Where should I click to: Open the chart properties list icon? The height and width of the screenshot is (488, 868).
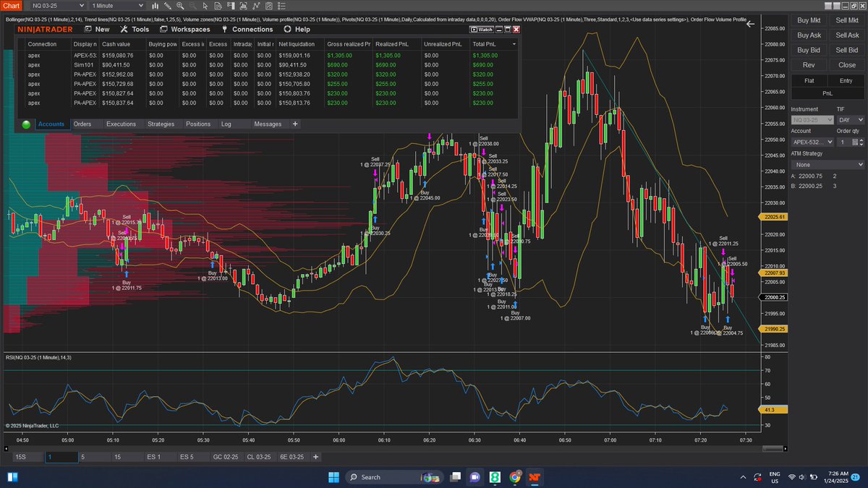click(x=281, y=6)
